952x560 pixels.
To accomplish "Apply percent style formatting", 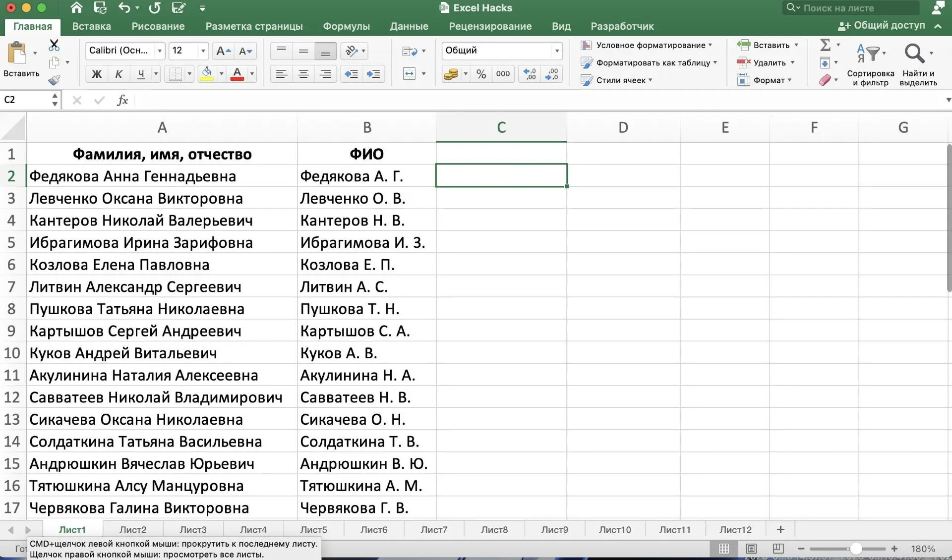I will click(x=480, y=73).
